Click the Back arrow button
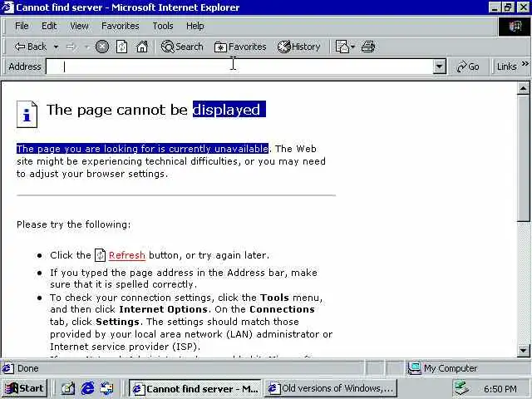This screenshot has width=532, height=399. tap(30, 47)
